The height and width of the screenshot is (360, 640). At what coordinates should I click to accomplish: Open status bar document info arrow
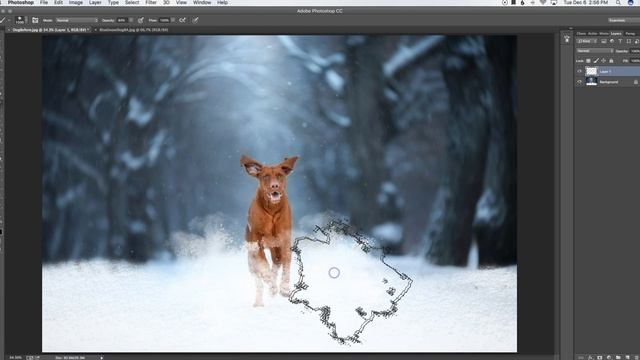[102, 358]
